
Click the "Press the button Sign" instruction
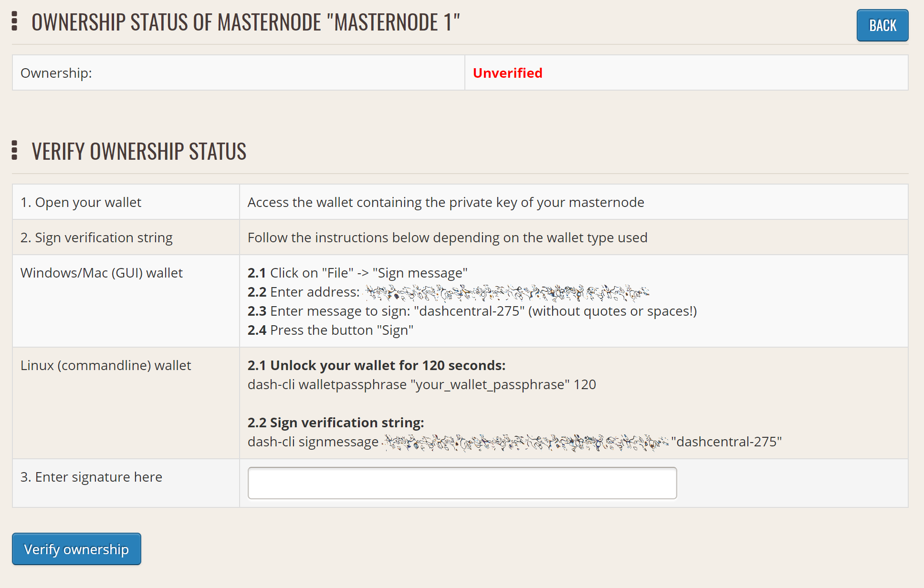point(330,330)
